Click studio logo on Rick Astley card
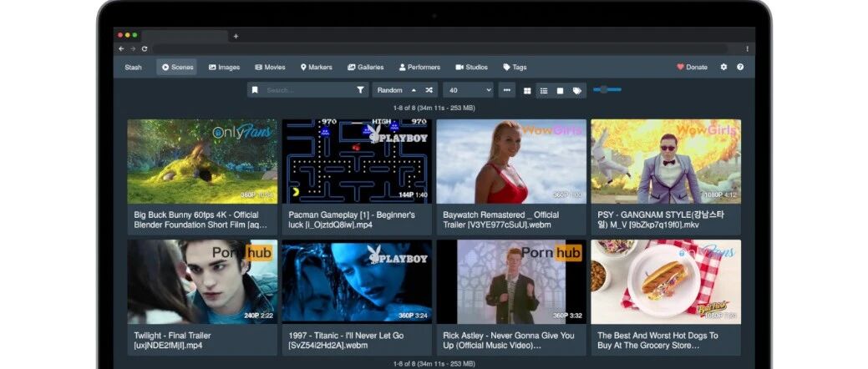 coord(551,253)
